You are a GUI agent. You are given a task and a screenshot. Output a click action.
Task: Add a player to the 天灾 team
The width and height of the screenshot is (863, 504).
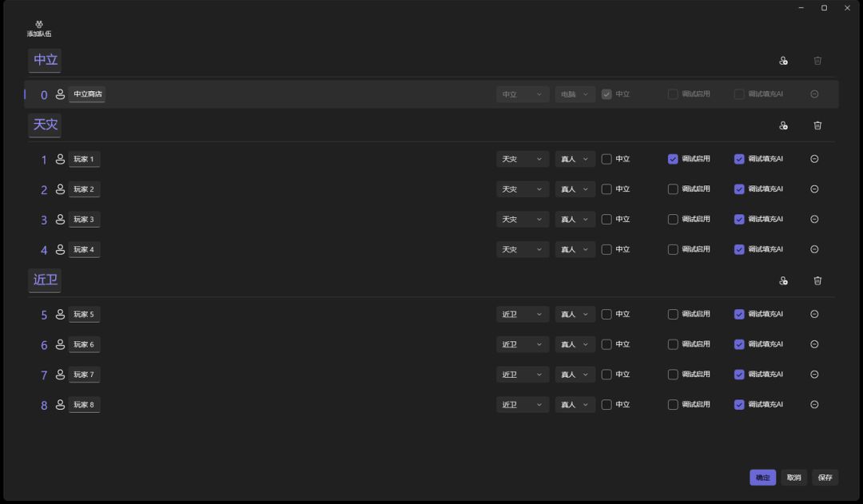tap(783, 125)
